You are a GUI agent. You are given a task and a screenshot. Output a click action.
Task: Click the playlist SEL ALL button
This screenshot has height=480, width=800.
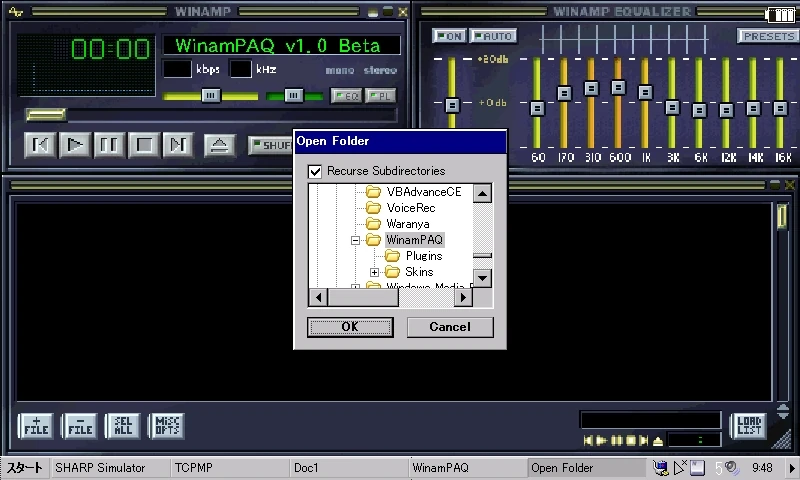(x=123, y=426)
